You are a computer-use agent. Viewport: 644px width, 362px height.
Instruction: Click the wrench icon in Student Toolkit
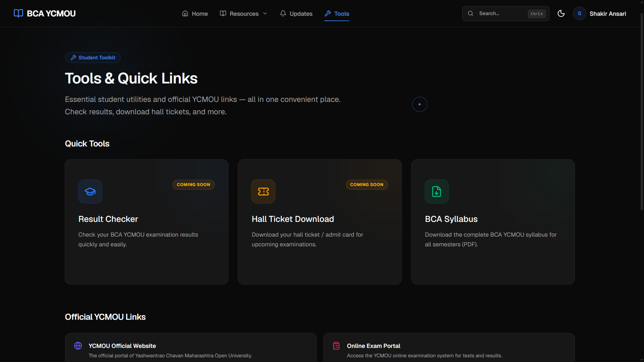coord(73,58)
